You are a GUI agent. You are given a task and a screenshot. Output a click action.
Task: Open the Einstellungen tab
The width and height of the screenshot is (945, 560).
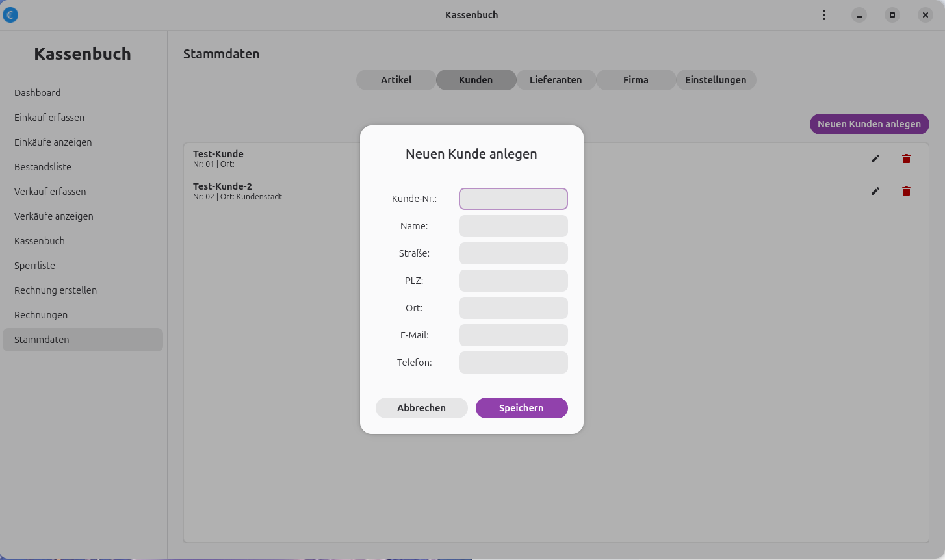(x=715, y=80)
